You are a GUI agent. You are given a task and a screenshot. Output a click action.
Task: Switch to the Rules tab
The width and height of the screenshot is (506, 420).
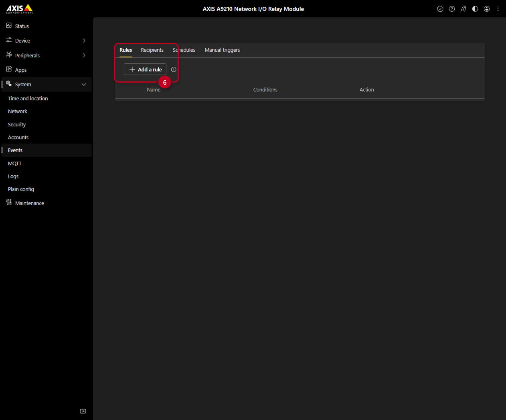point(125,50)
